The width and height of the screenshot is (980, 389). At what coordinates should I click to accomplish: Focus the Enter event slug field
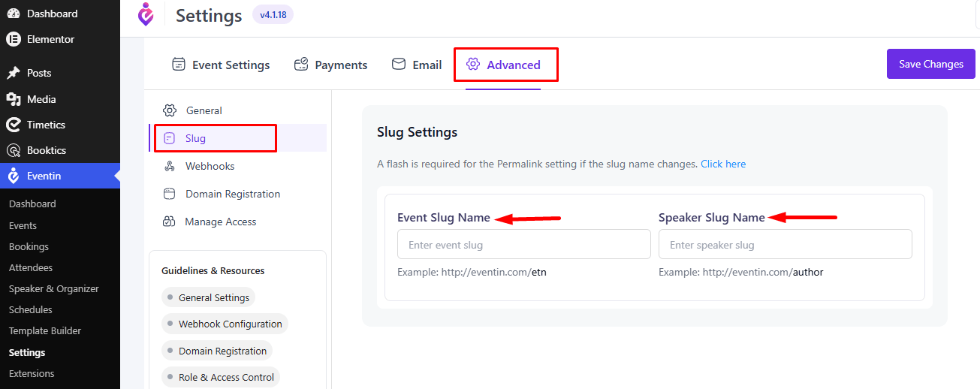pos(524,245)
